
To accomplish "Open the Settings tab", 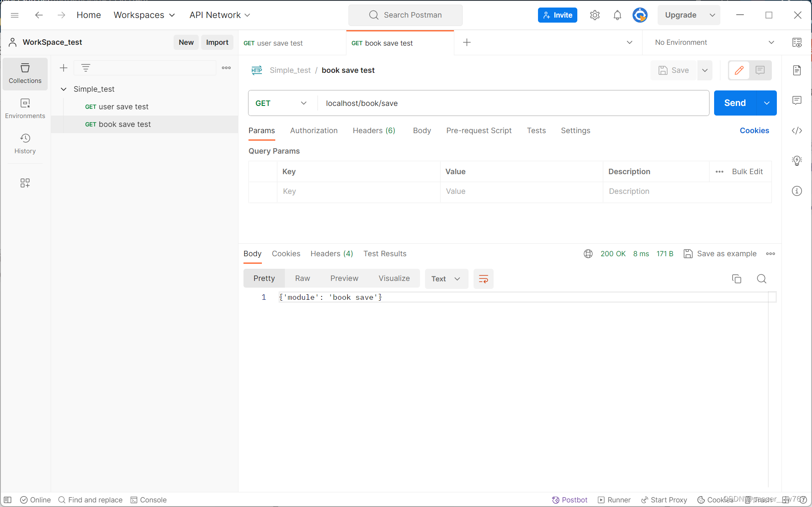I will 576,131.
